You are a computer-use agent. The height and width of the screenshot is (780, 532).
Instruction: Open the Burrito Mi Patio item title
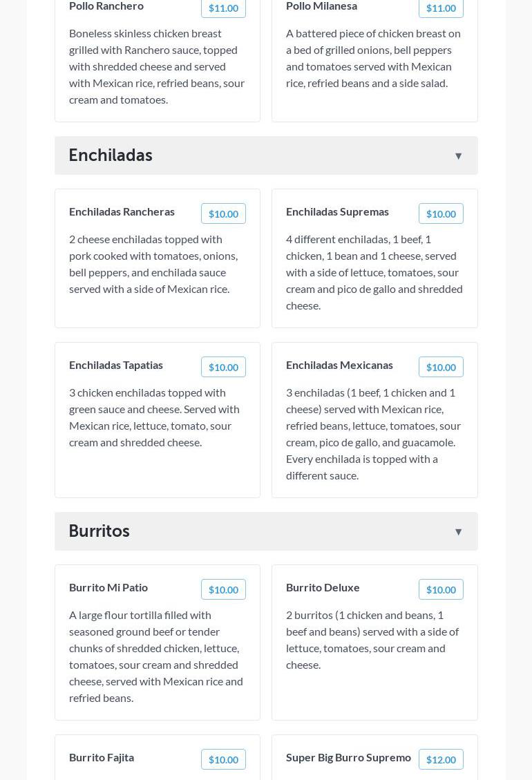(x=108, y=588)
